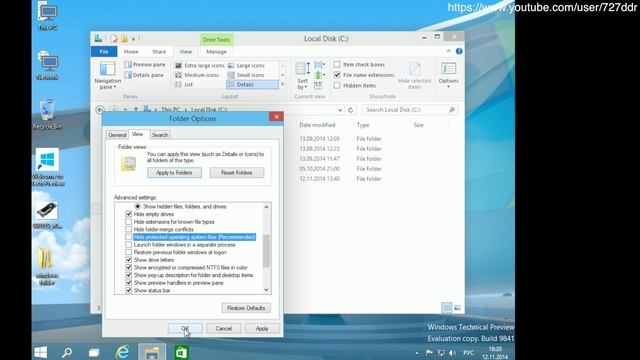
Task: Open Search tab in Folder Options
Action: [160, 135]
